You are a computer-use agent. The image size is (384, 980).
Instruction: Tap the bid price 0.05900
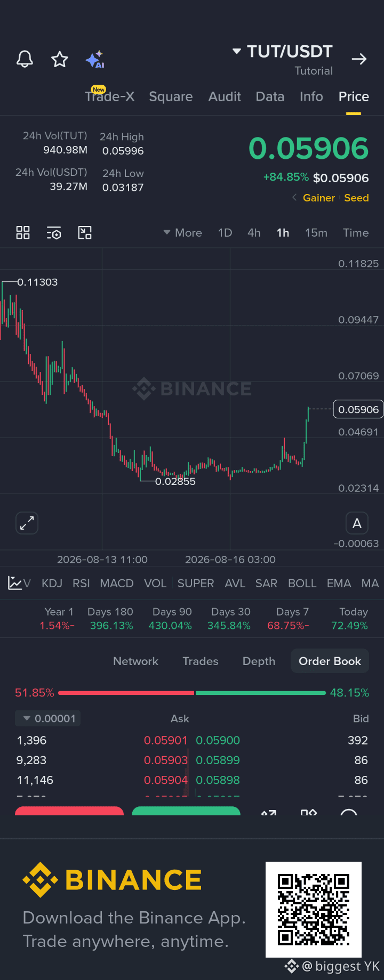[x=218, y=740]
